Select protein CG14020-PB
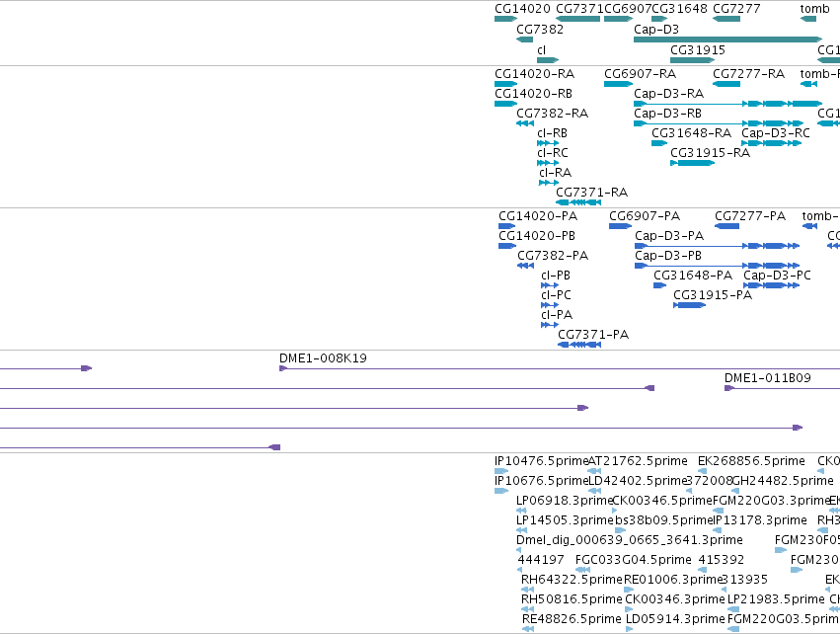This screenshot has width=840, height=634. [506, 246]
